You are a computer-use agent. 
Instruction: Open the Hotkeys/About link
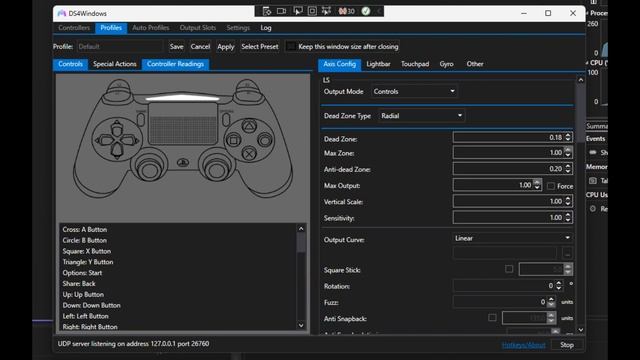(523, 345)
